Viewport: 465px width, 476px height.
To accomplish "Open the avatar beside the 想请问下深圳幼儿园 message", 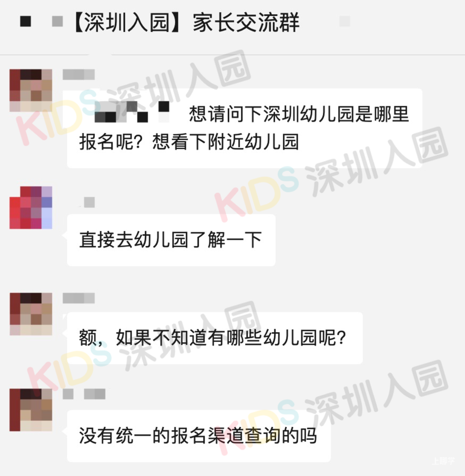I will 31,90.
